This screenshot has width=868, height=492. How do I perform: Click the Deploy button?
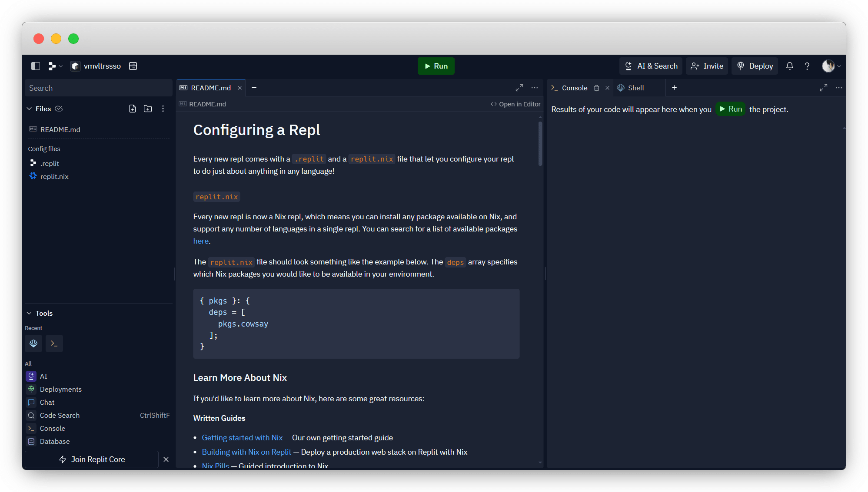[755, 66]
